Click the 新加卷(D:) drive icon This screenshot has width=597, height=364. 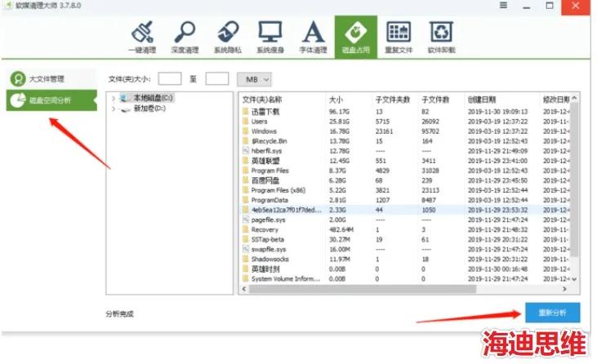(x=125, y=109)
